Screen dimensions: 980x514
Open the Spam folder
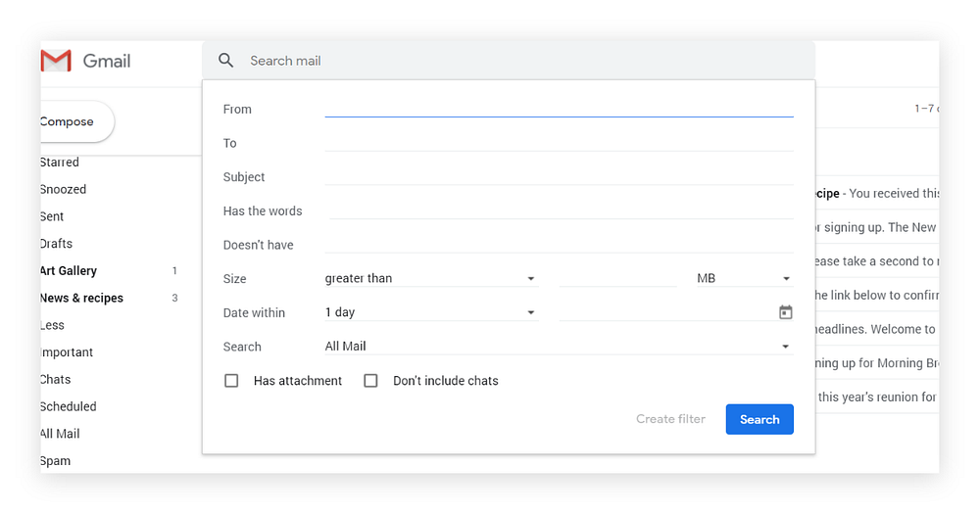[56, 461]
